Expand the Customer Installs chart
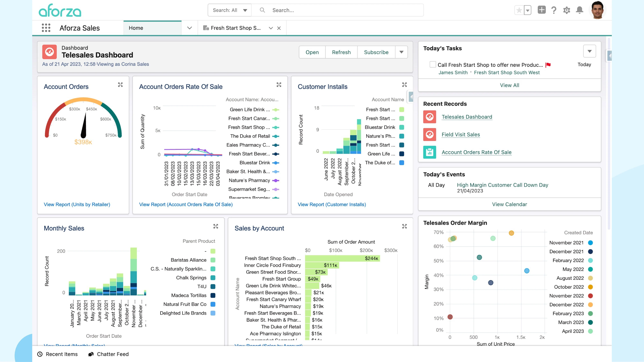644x362 pixels. [404, 85]
